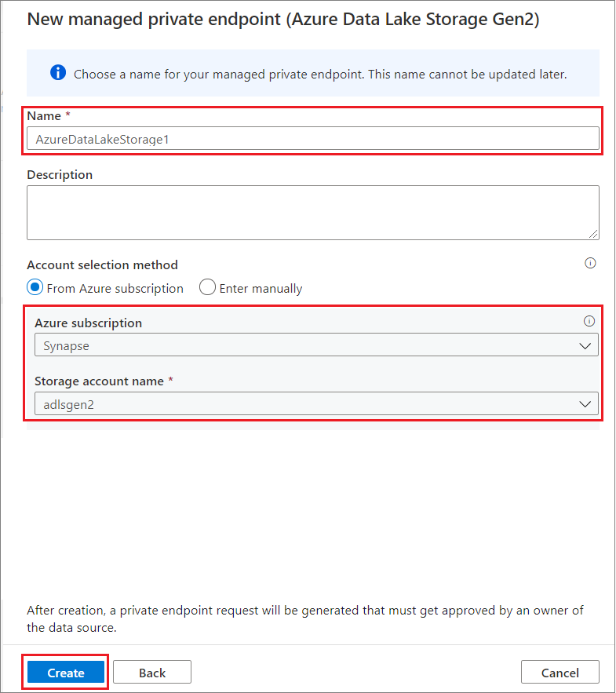Click the Create button
The width and height of the screenshot is (616, 693).
[65, 673]
